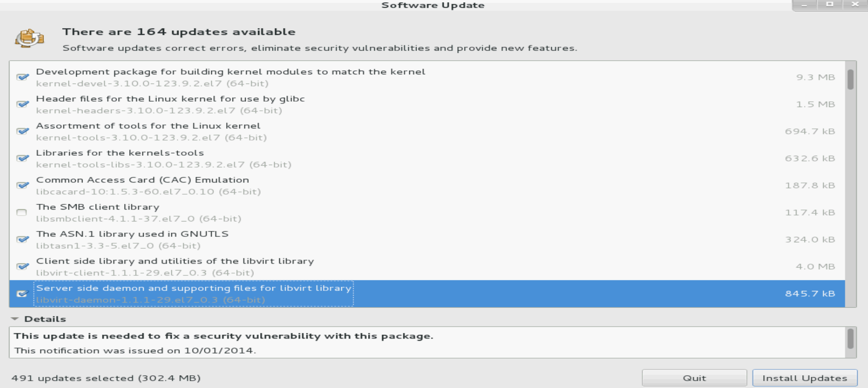
Task: Toggle kernel-tools-libs package checkbox
Action: point(22,158)
